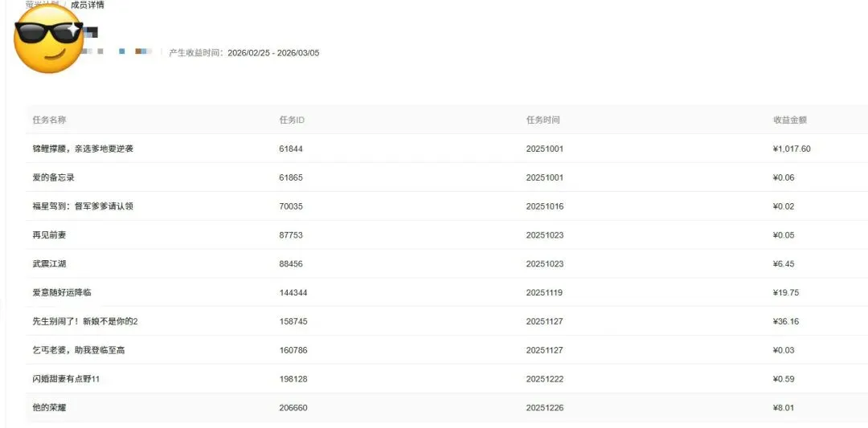Select task name 再见前妻
868x428 pixels.
(49, 235)
